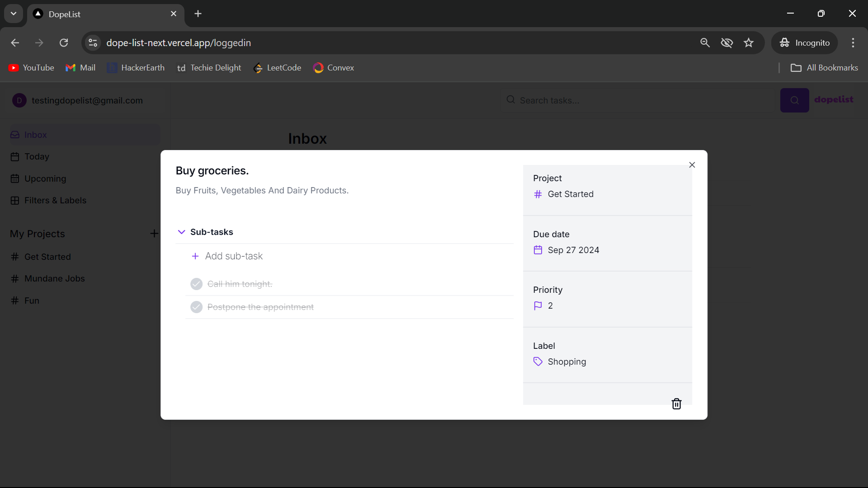Collapse the Sub-tasks section chevron
Image resolution: width=868 pixels, height=488 pixels.
tap(181, 232)
